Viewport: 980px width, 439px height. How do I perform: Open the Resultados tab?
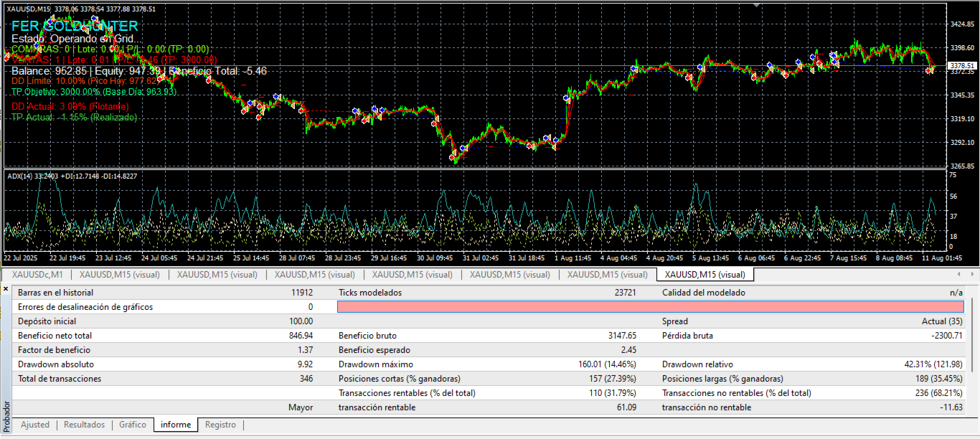tap(84, 425)
